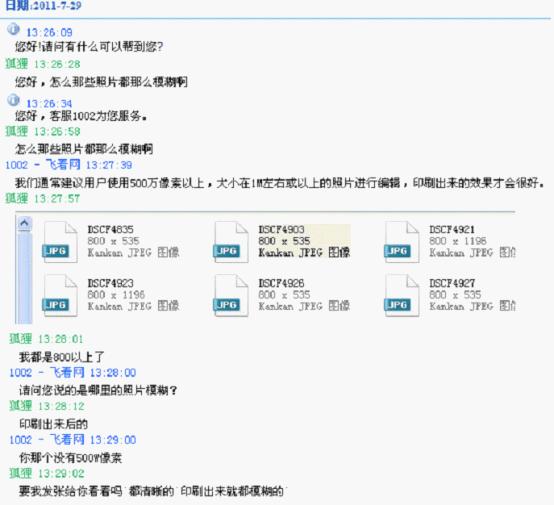Click the system info icon at 13:26:09

(x=13, y=29)
